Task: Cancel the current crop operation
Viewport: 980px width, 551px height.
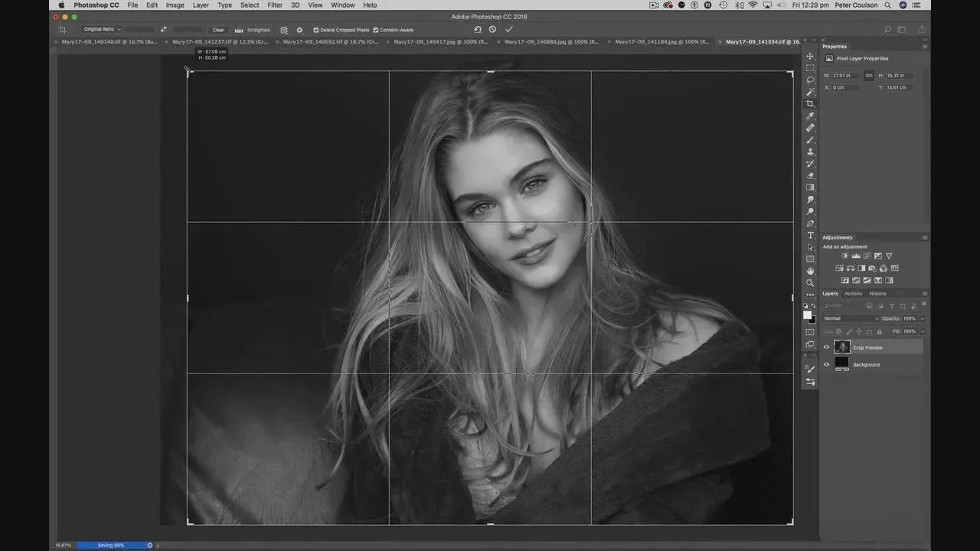Action: pos(492,30)
